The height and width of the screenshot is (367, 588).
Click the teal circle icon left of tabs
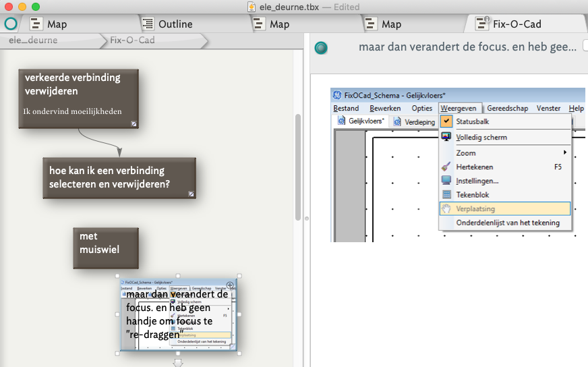11,24
